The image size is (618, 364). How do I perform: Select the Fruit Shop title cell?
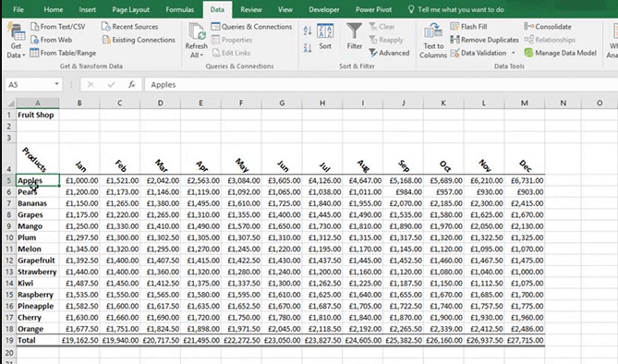38,115
